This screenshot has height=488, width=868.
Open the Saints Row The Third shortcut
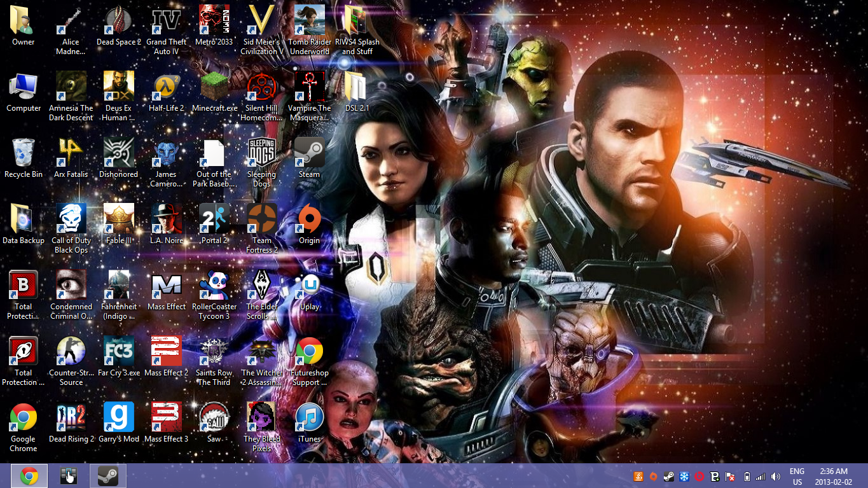[x=214, y=362]
